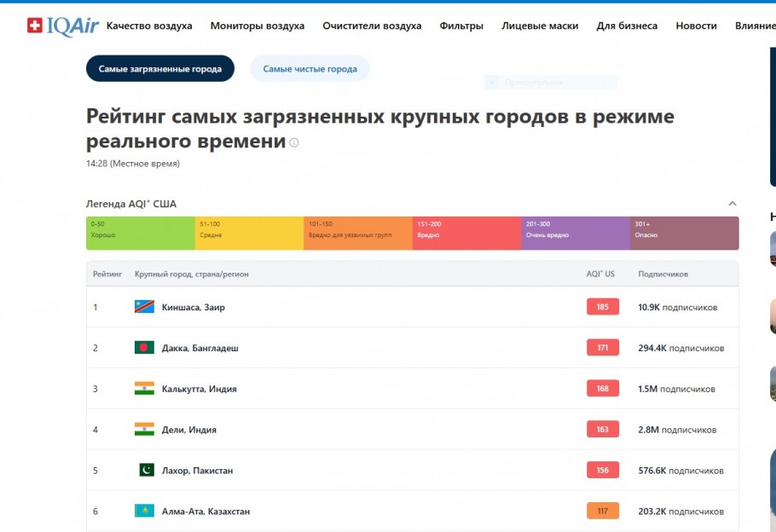Switch to Самые чистые города
Image resolution: width=776 pixels, height=532 pixels.
(310, 69)
